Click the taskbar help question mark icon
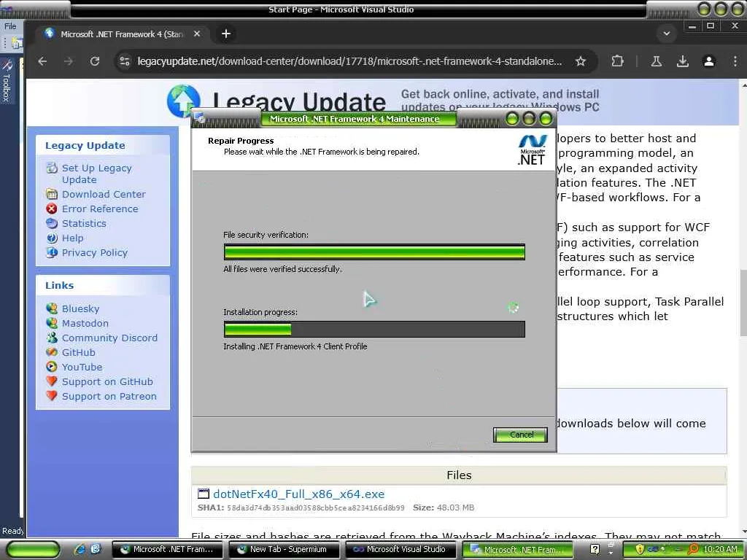 point(595,550)
